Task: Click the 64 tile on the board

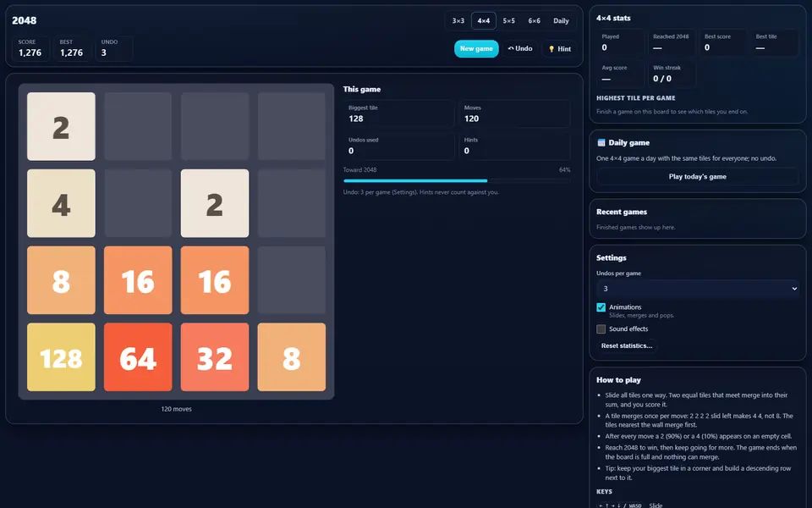Action: tap(138, 357)
